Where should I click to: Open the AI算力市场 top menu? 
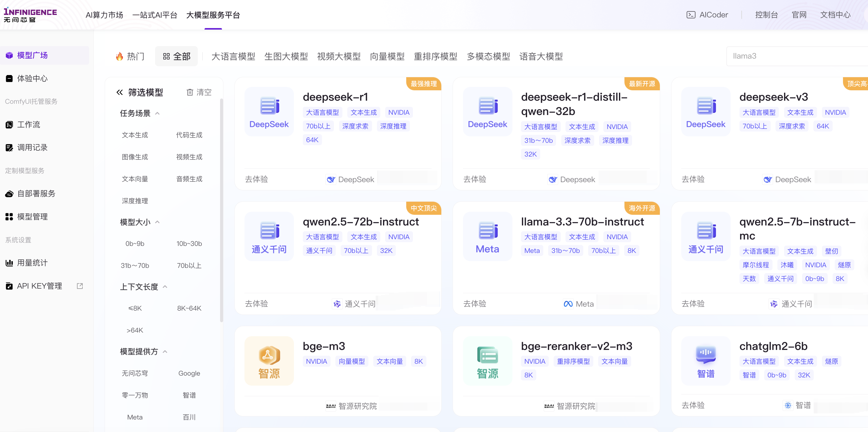pos(104,15)
